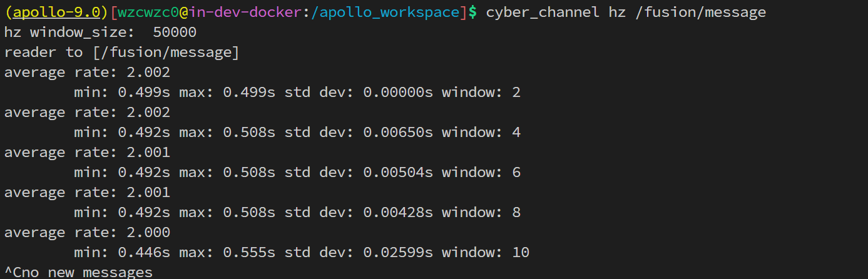Click std dev: 0.00650s value
868x279 pixels.
pyautogui.click(x=359, y=133)
